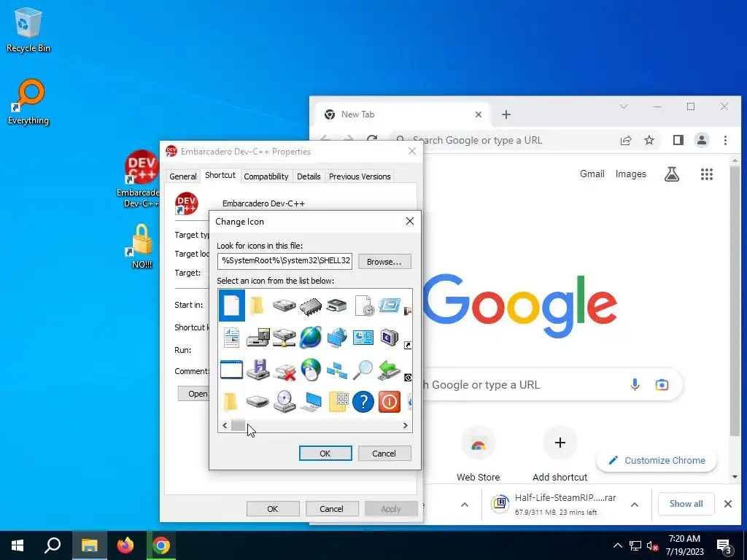Select the drive with red X icon
Viewport: 747px width, 560px height.
(285, 371)
